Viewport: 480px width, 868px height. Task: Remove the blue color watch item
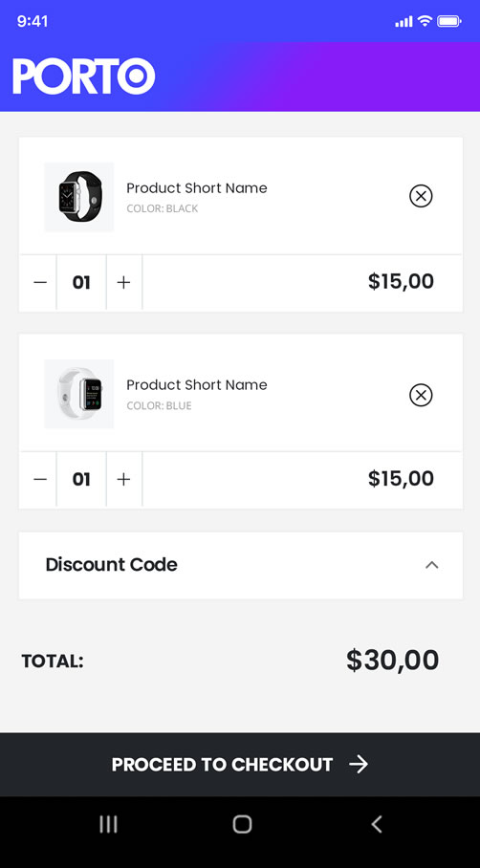click(x=421, y=395)
